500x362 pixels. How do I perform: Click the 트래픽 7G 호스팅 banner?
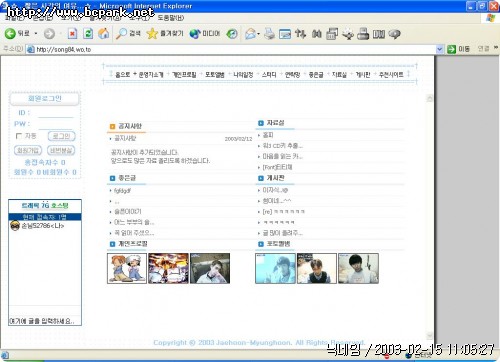(45, 206)
